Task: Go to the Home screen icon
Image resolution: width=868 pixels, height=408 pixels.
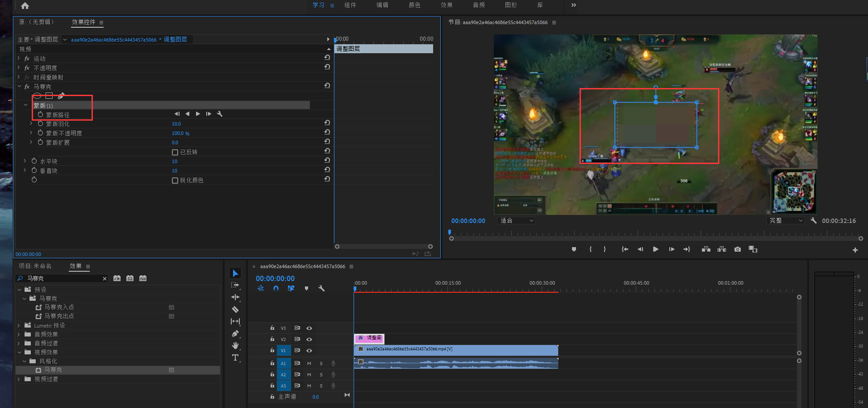Action: [25, 5]
